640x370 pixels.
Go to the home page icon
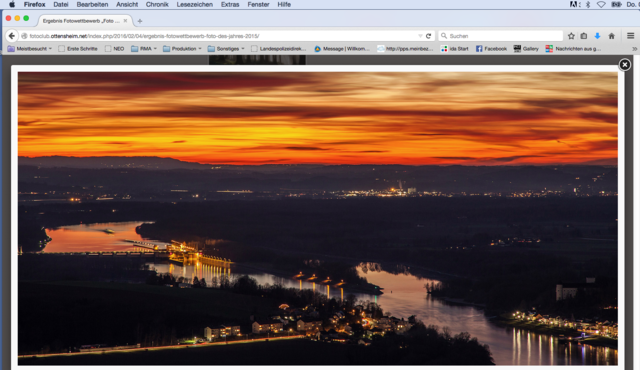pyautogui.click(x=611, y=36)
